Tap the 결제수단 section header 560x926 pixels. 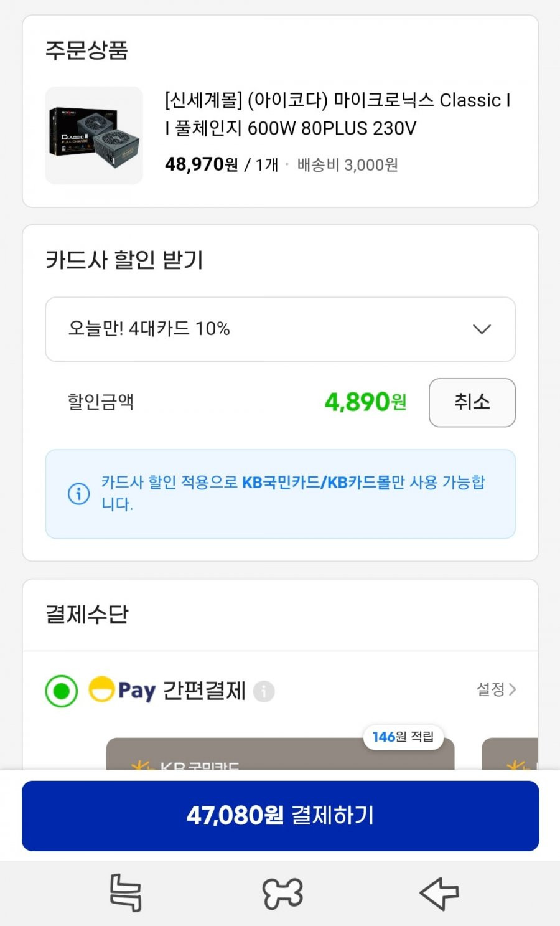click(86, 615)
